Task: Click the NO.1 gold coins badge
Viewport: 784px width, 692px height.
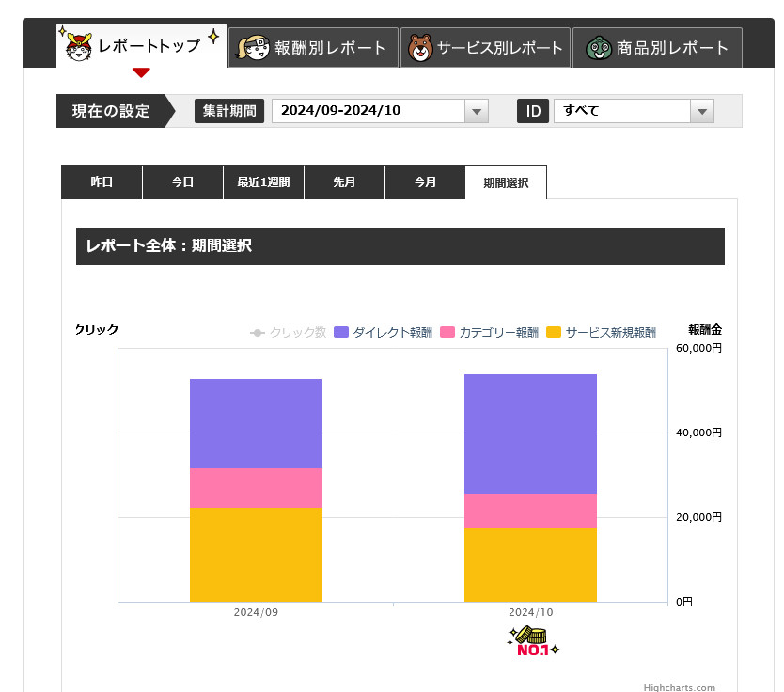Action: tap(533, 641)
